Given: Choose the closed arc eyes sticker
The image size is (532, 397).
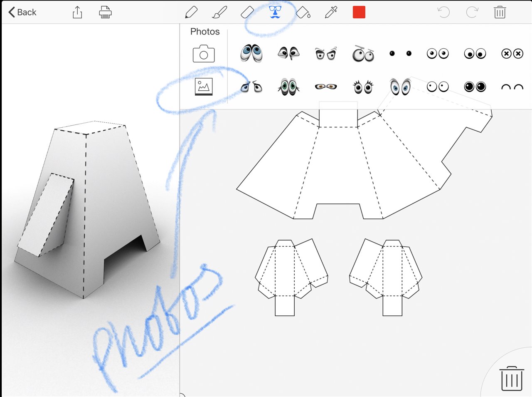Looking at the screenshot, I should click(x=512, y=87).
